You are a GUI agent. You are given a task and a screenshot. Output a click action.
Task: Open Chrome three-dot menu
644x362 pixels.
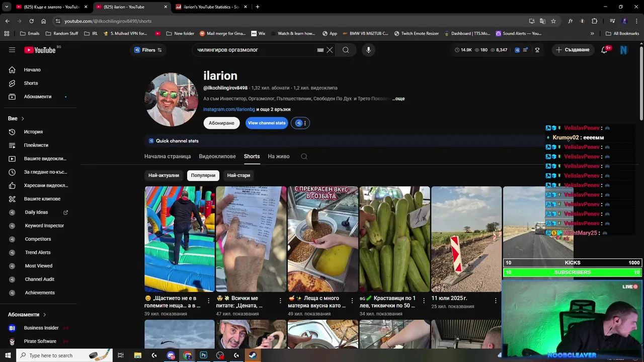coord(636,21)
